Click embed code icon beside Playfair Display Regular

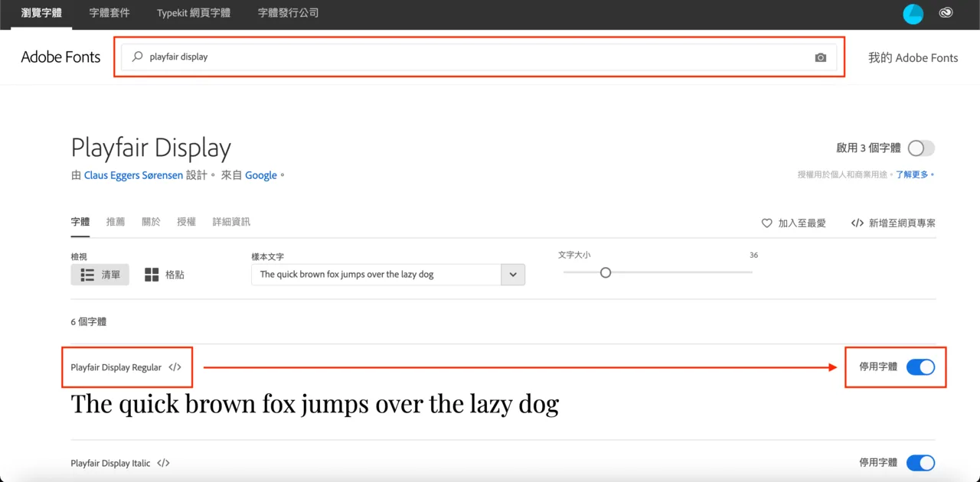tap(175, 367)
